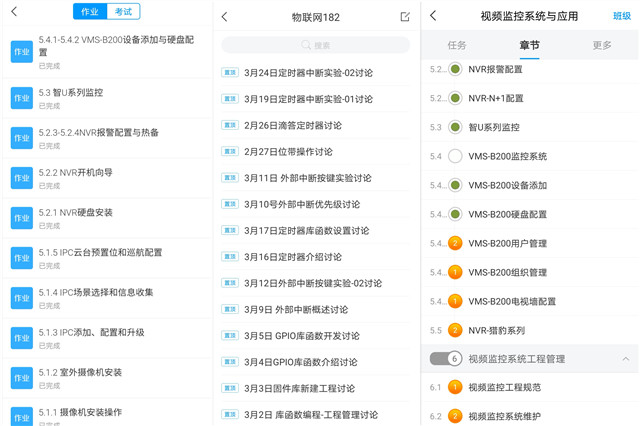
Task: Click the back arrow beside 物联网182
Action: (225, 17)
